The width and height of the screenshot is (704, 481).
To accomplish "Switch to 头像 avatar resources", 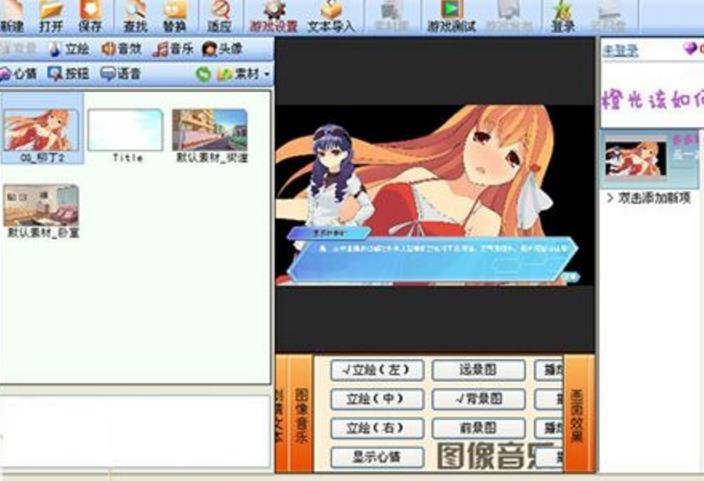I will coord(223,49).
